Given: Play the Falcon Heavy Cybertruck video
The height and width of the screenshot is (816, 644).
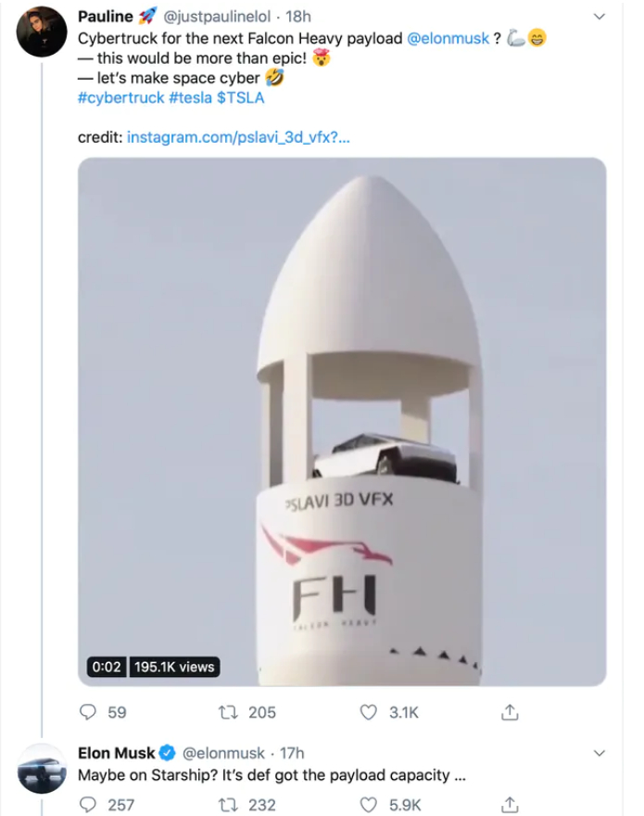Looking at the screenshot, I should click(x=341, y=420).
